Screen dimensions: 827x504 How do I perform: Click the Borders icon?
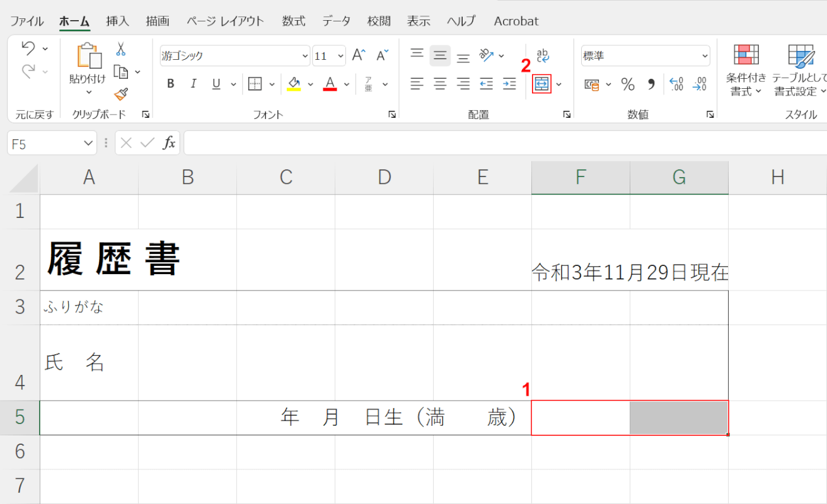[255, 84]
